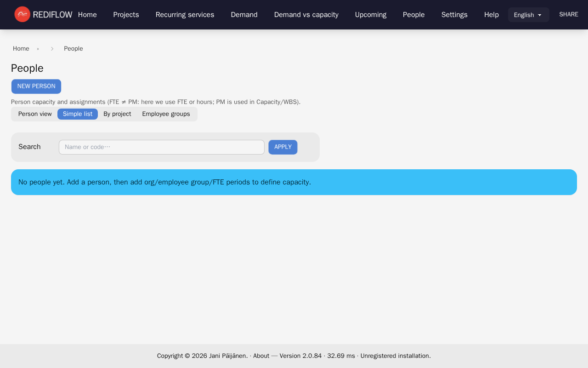Navigate to the Demand page
This screenshot has height=368, width=588.
pyautogui.click(x=244, y=15)
